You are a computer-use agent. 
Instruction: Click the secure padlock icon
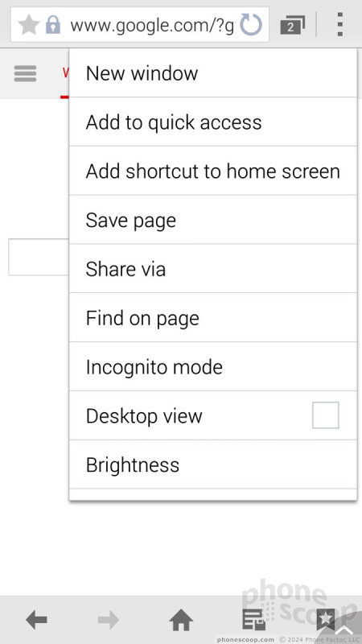tap(53, 25)
